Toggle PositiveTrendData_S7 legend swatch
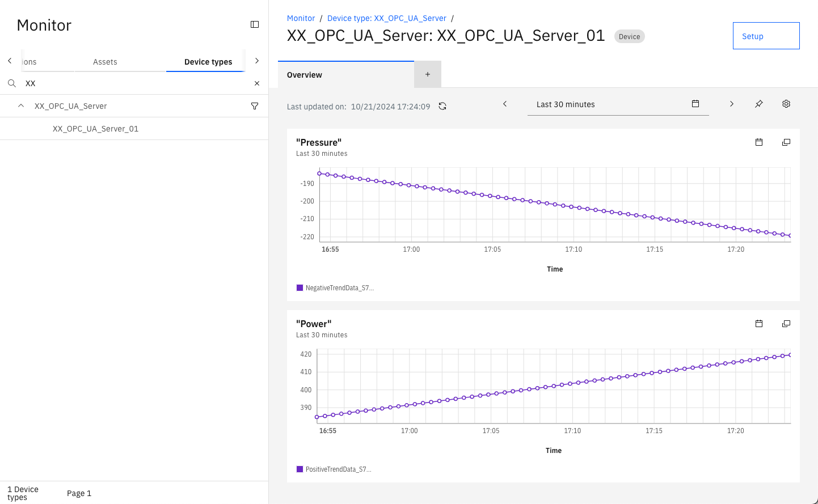This screenshot has width=818, height=504. click(x=300, y=469)
